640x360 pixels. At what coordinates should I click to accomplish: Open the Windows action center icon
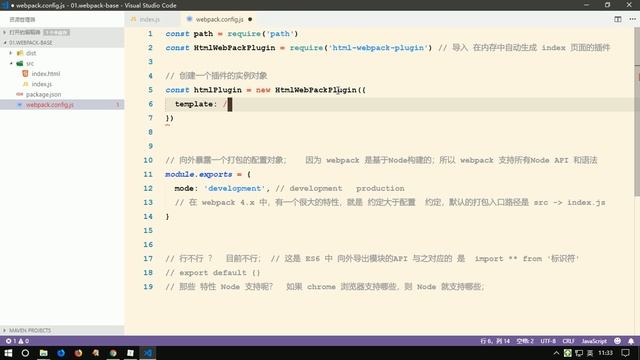click(626, 353)
